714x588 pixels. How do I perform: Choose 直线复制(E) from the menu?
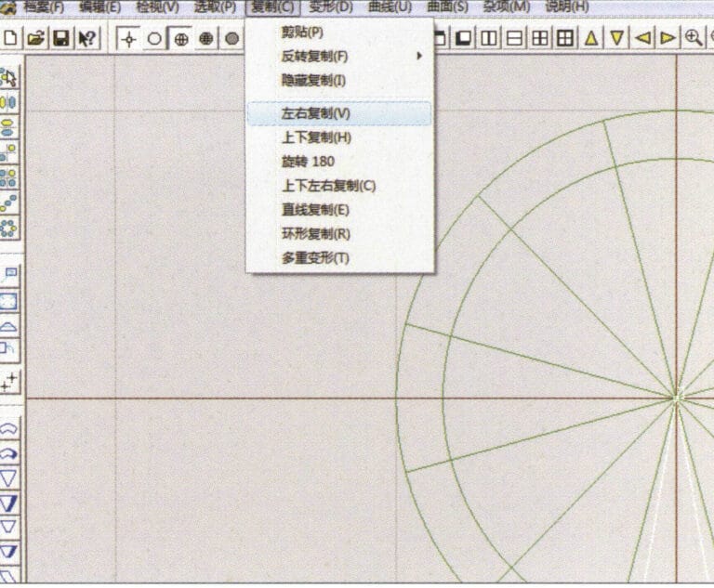(339, 210)
